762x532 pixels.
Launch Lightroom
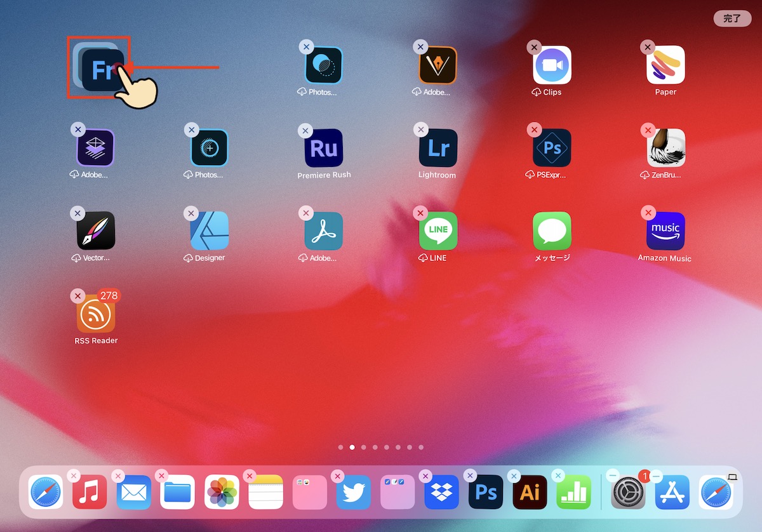438,148
